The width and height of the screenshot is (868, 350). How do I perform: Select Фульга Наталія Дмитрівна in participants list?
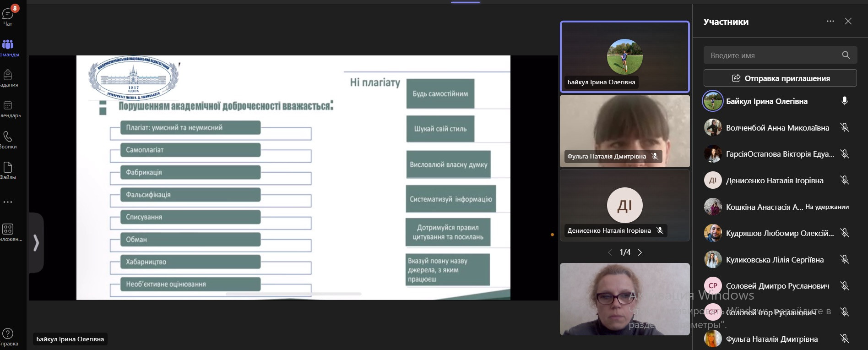pos(780,339)
